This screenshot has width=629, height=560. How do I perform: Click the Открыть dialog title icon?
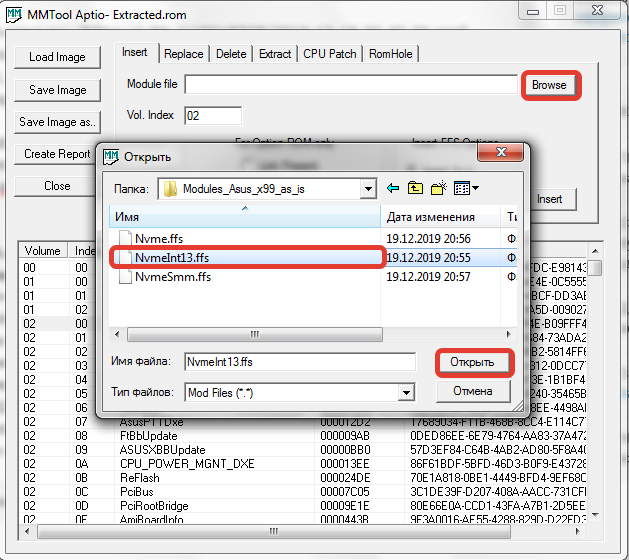pyautogui.click(x=111, y=156)
